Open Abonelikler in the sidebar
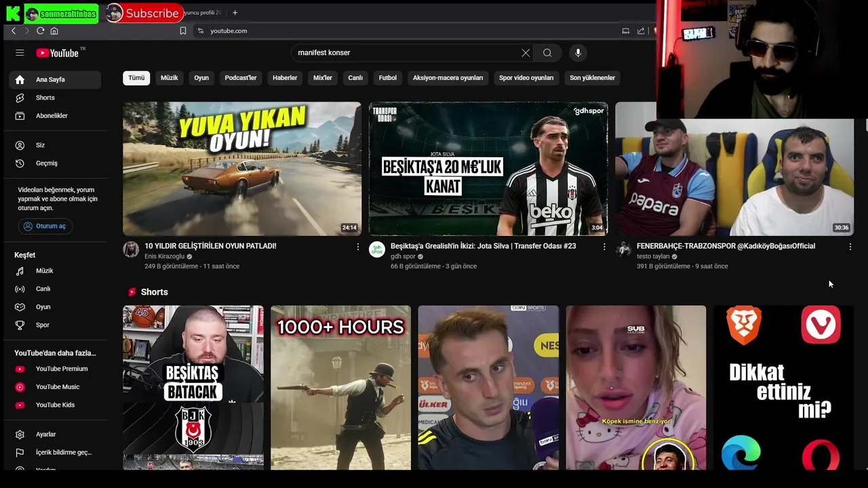Image resolution: width=868 pixels, height=488 pixels. click(x=55, y=116)
